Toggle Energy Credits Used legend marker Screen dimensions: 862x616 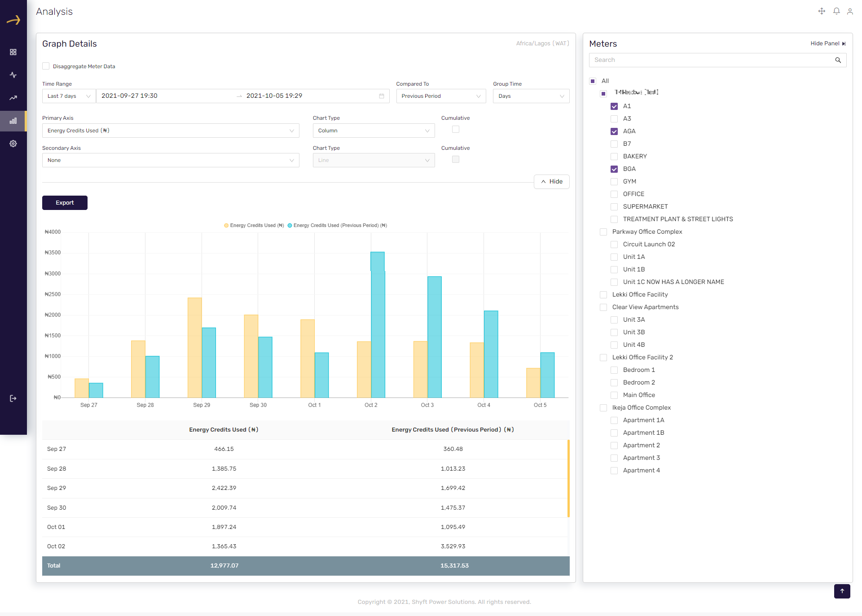pos(226,226)
